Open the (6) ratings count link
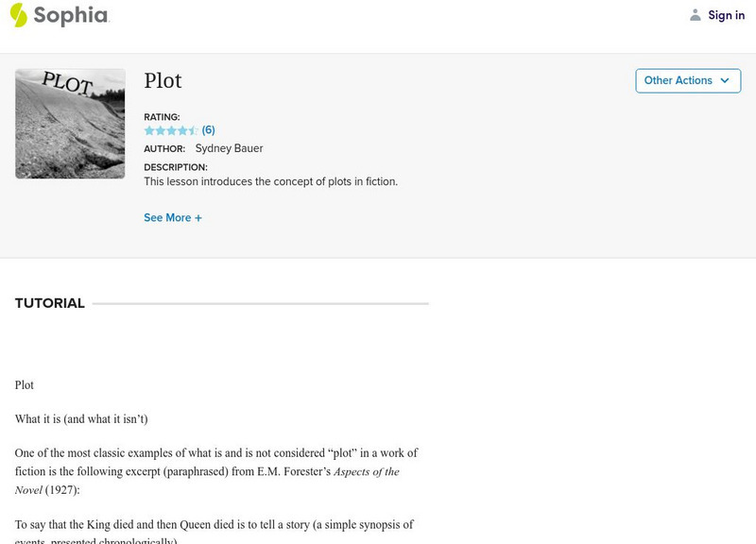The image size is (756, 544). (208, 130)
